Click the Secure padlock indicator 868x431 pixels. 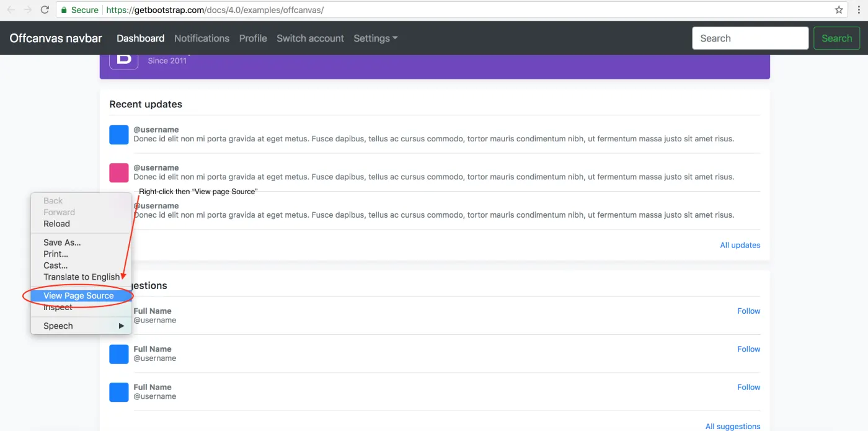tap(79, 10)
